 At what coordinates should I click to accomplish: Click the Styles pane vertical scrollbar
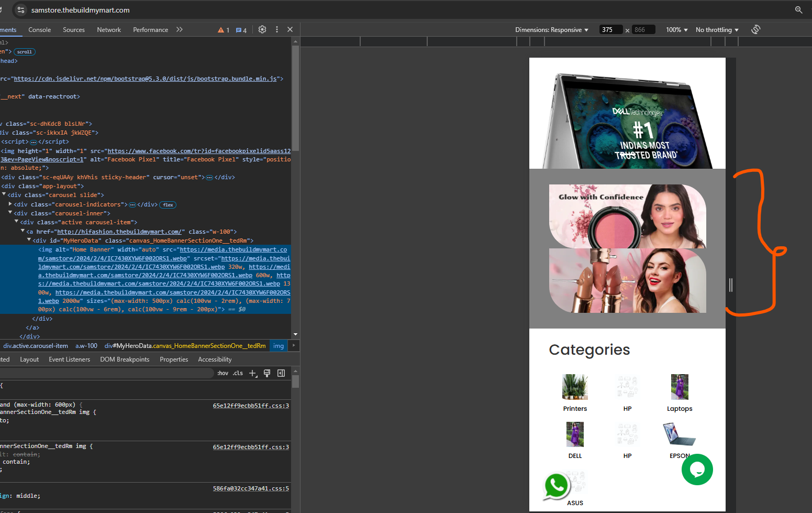(x=296, y=380)
